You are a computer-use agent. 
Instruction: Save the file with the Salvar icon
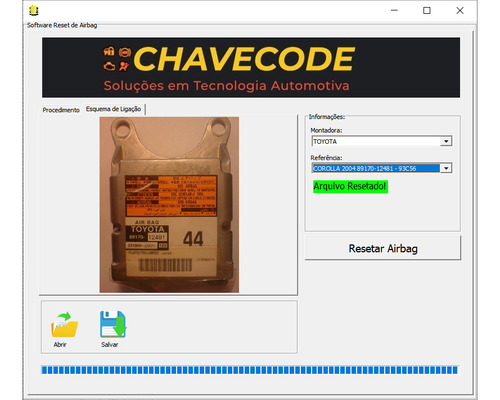coord(113,324)
